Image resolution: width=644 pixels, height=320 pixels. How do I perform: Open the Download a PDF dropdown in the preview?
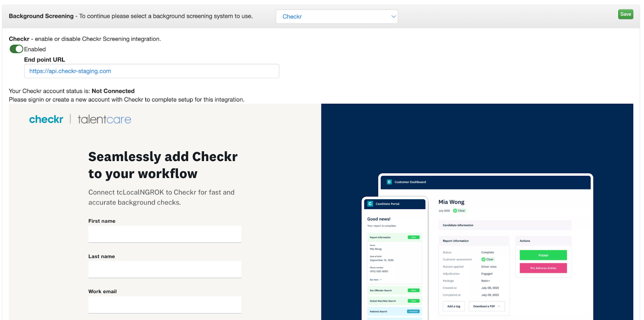click(486, 306)
